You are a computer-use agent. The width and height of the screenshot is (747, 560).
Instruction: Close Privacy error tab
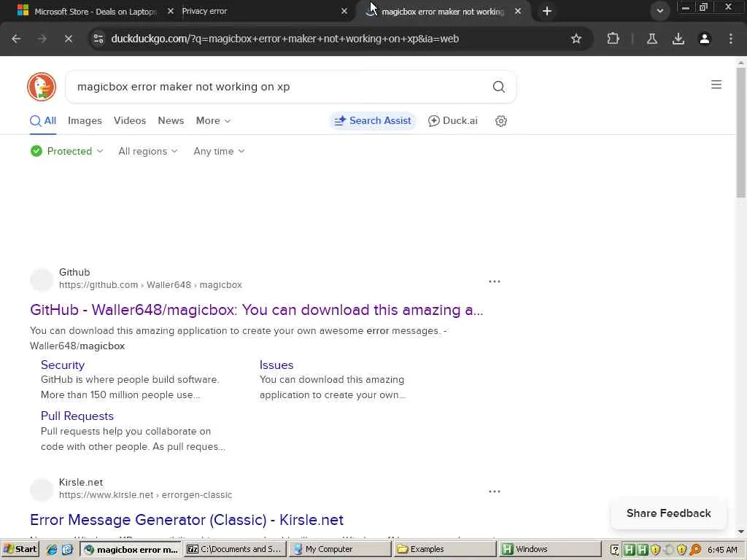click(344, 11)
